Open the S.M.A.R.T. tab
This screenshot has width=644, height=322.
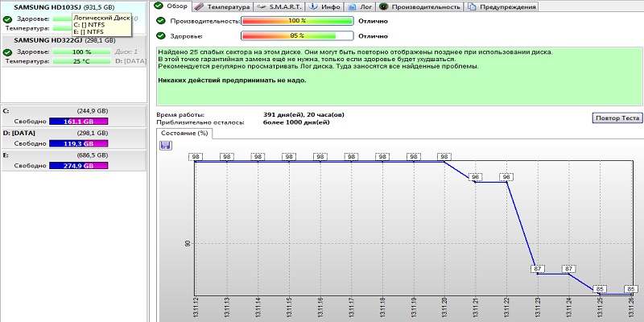[x=279, y=7]
